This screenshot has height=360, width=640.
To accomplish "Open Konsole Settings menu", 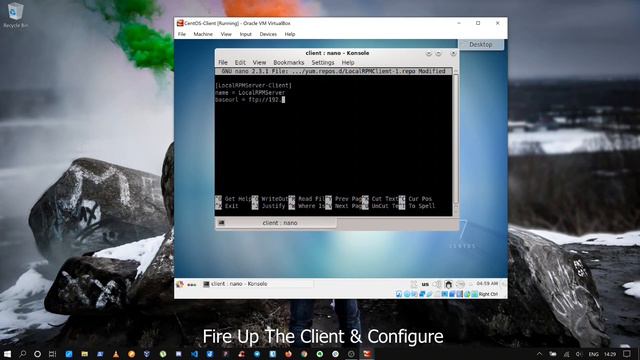I will tap(323, 62).
